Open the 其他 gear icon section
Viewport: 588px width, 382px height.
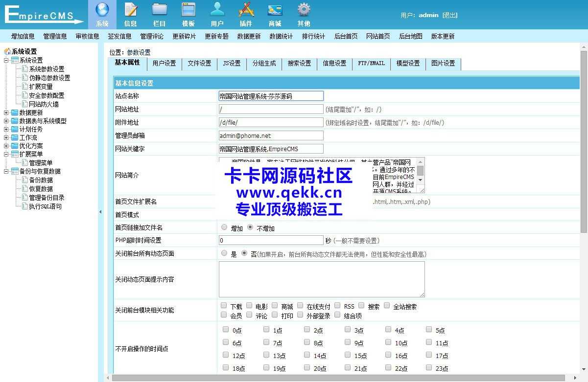[304, 14]
